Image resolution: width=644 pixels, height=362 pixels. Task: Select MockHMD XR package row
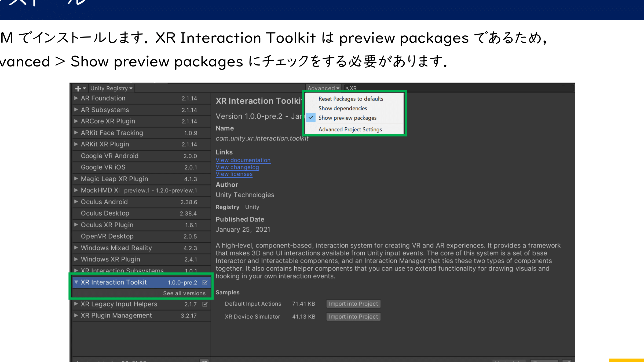[x=141, y=190]
